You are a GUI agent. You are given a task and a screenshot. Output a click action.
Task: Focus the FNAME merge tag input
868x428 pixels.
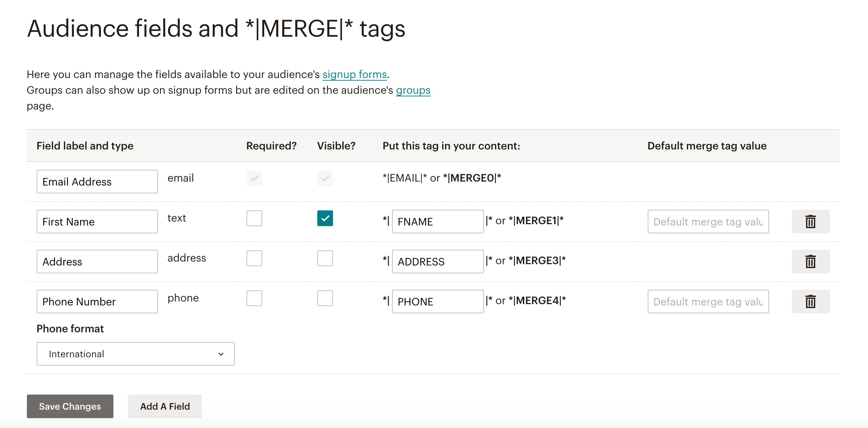tap(437, 222)
